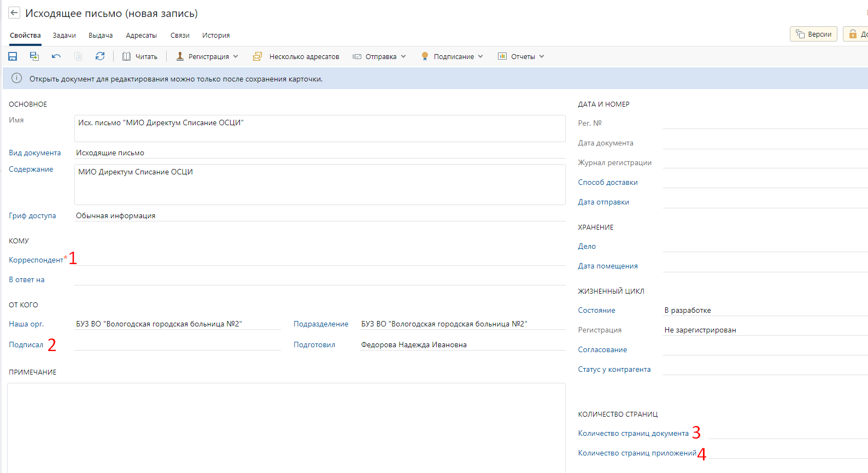Go to the История tab
The height and width of the screenshot is (473, 868).
pyautogui.click(x=216, y=36)
